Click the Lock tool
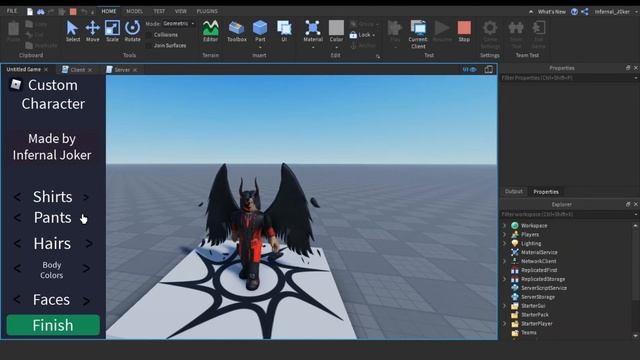Screen dimensions: 640x360 362,35
